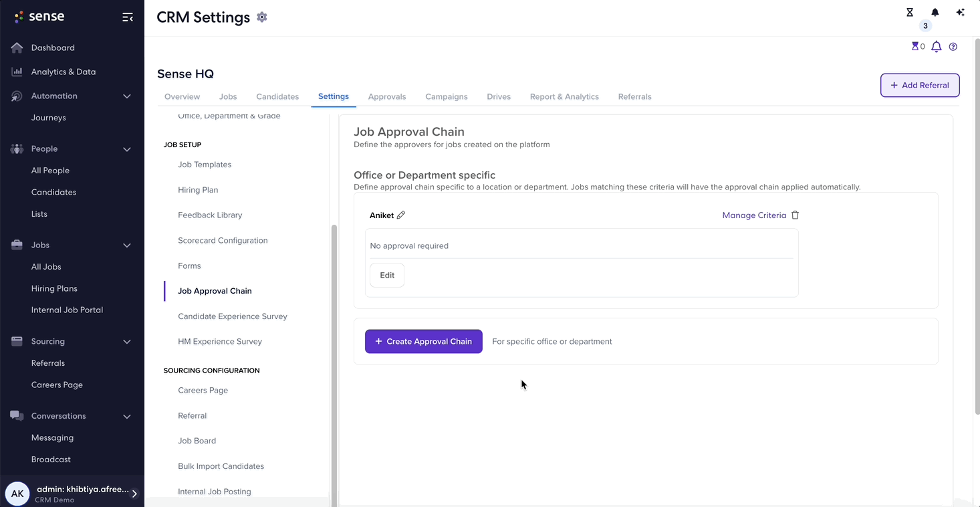Click the outlined bell icon
The height and width of the screenshot is (507, 980).
pyautogui.click(x=937, y=46)
